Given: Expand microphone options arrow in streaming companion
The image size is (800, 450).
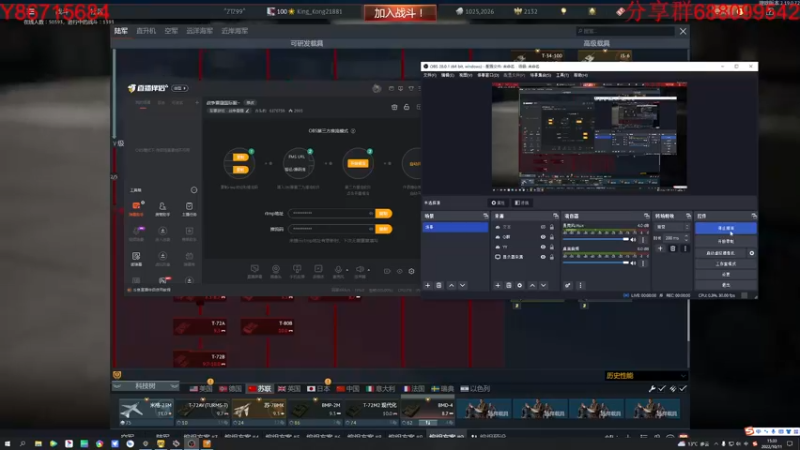Looking at the screenshot, I should [347, 270].
